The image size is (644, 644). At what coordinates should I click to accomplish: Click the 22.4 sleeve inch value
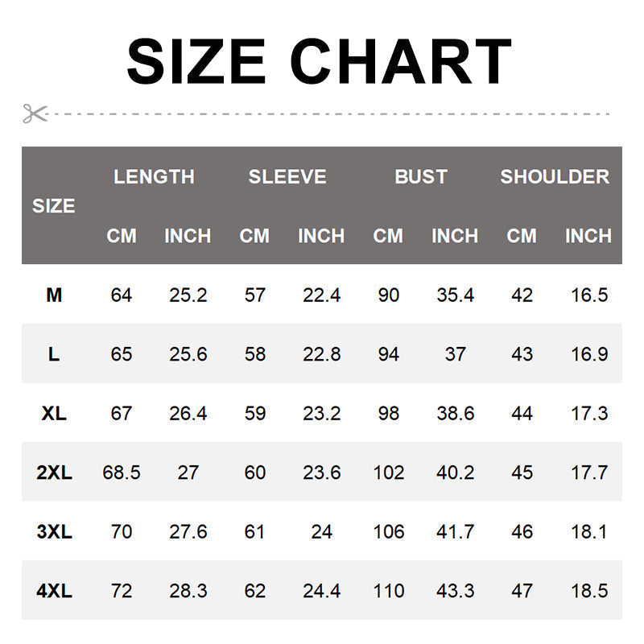321,295
